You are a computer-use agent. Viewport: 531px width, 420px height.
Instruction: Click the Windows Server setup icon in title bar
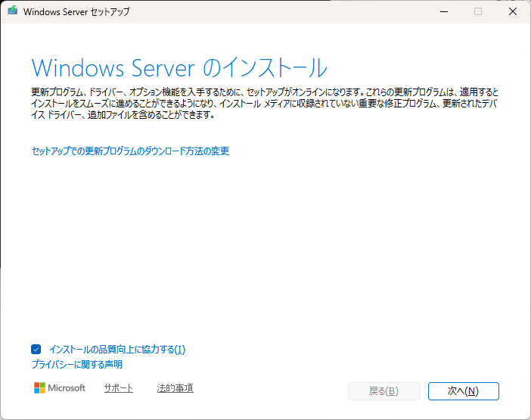12,11
